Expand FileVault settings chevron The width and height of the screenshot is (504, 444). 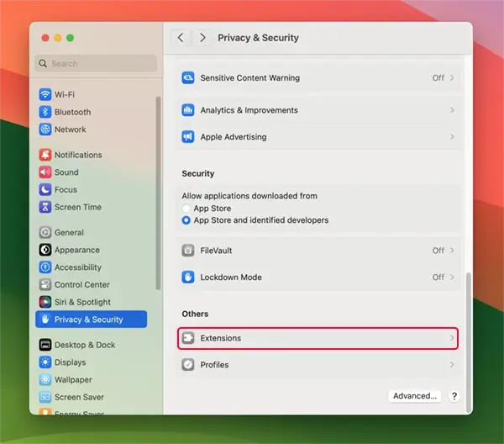coord(452,251)
